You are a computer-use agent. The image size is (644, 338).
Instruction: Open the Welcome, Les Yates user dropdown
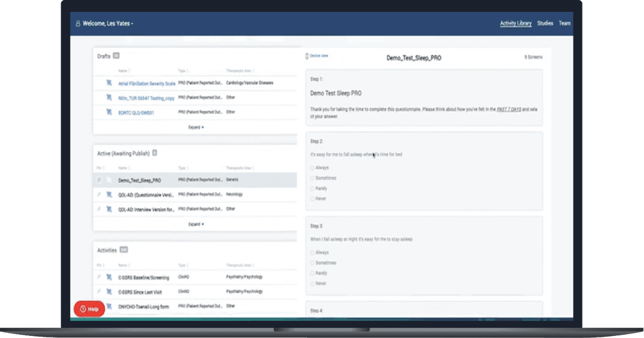pos(105,24)
